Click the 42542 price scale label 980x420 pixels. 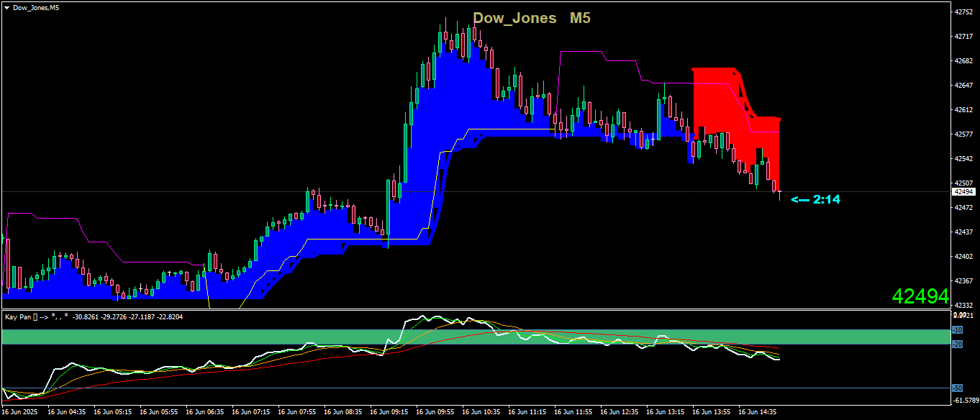coord(963,159)
